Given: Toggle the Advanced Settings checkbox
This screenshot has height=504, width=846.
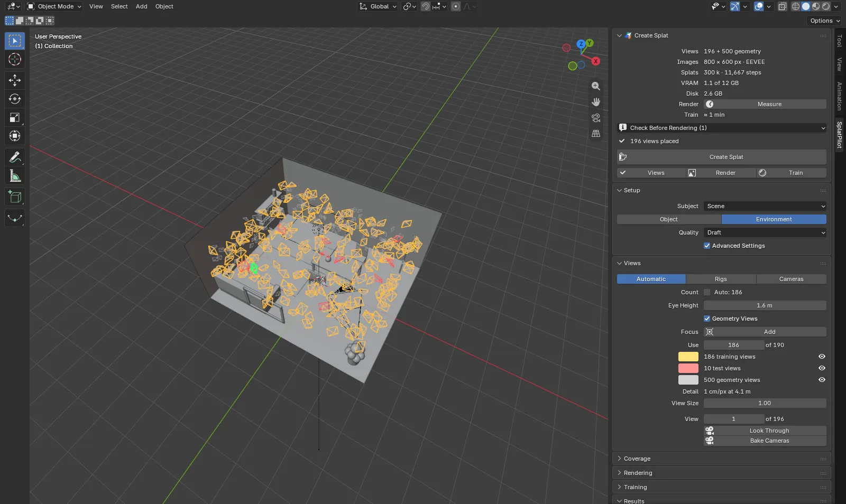Looking at the screenshot, I should pos(707,246).
